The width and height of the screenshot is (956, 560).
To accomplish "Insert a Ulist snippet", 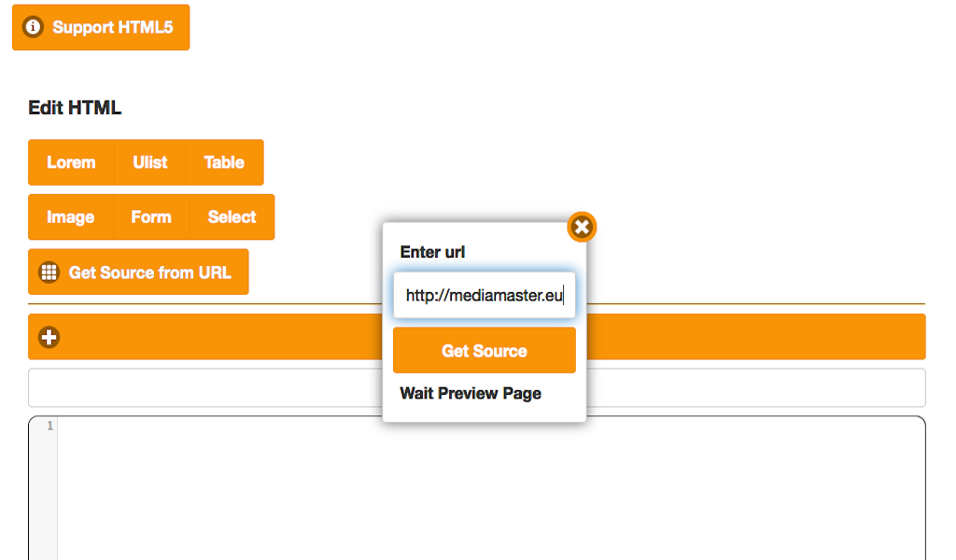I will point(150,162).
